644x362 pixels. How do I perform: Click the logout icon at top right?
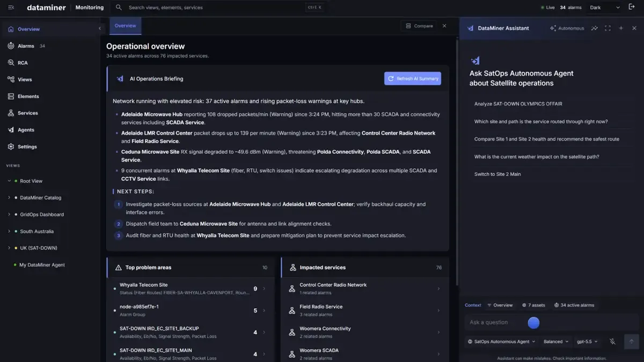[x=632, y=7]
